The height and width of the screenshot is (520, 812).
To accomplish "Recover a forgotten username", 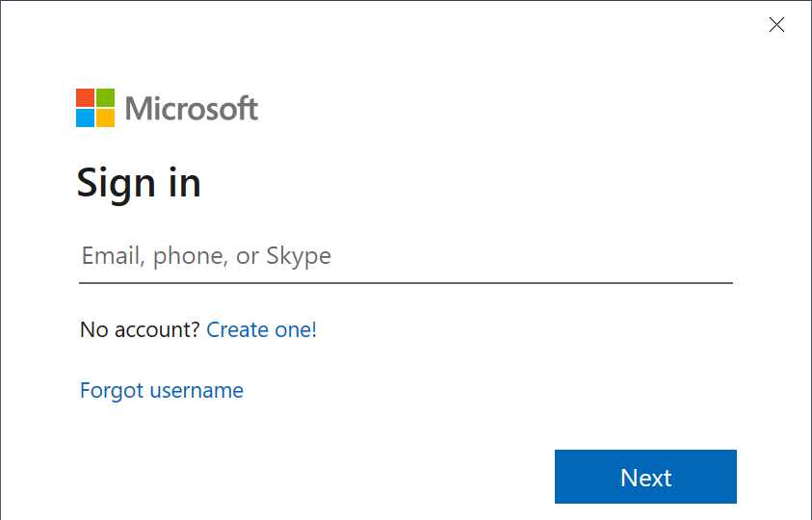I will [162, 390].
